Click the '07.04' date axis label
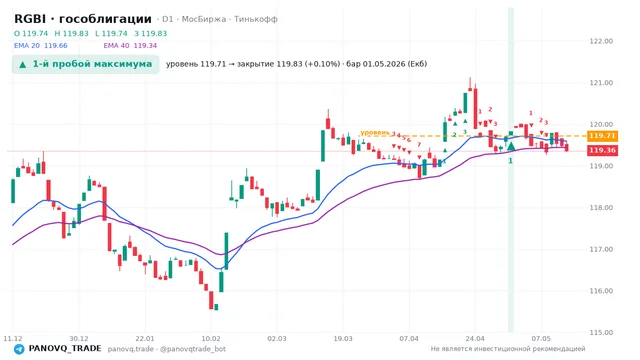Image resolution: width=640 pixels, height=360 pixels. tap(409, 339)
